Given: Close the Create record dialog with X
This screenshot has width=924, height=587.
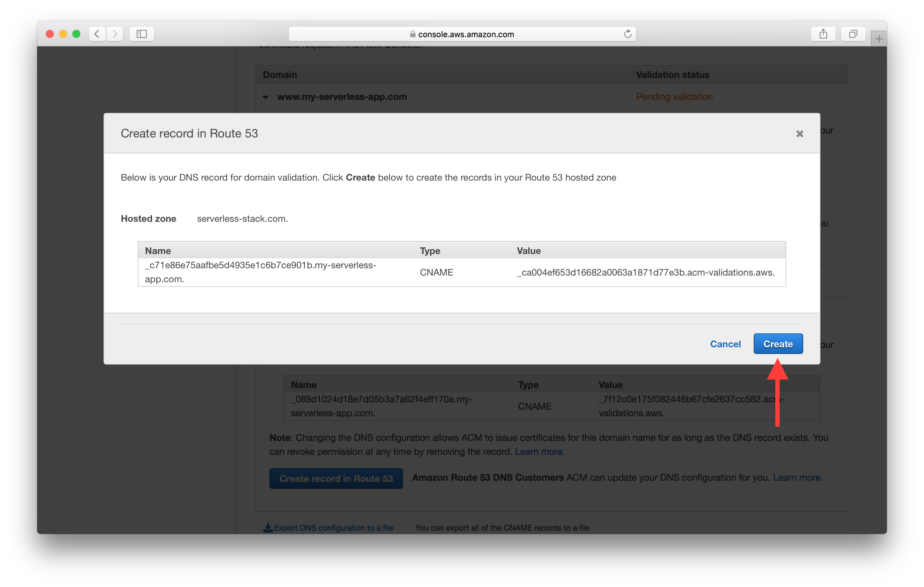Looking at the screenshot, I should pos(799,133).
